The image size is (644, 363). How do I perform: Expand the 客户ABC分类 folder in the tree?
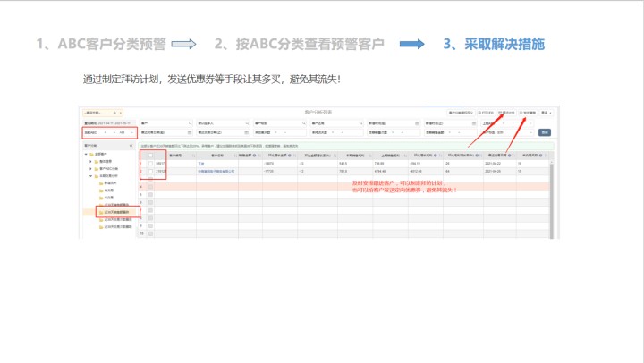click(90, 169)
